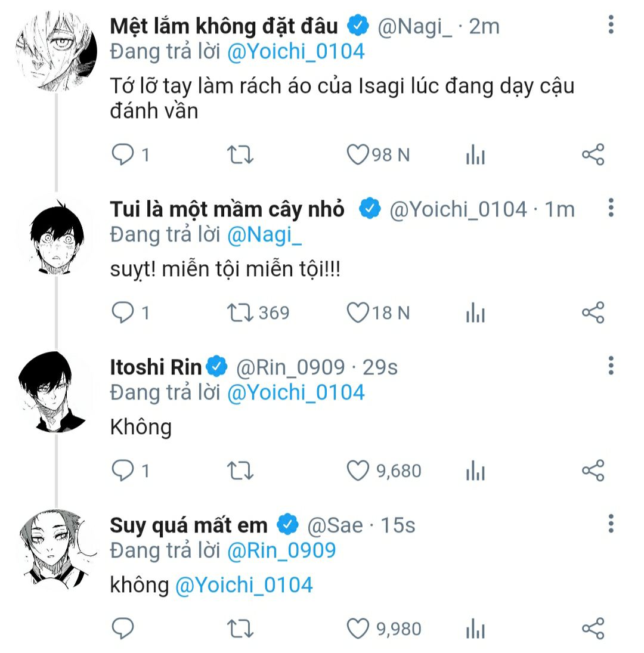Open @Yoichi_0104 mention in Sae's tweet text
This screenshot has width=644, height=653.
point(244,584)
